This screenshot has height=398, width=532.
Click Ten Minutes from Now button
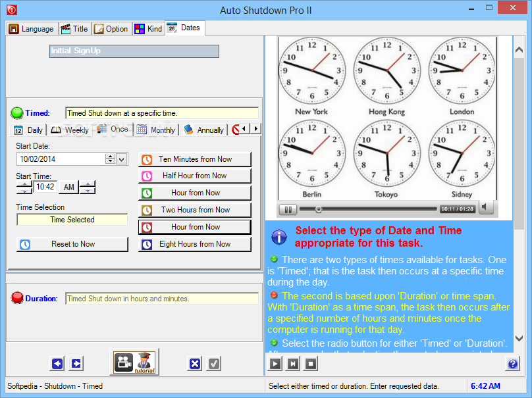tap(195, 159)
